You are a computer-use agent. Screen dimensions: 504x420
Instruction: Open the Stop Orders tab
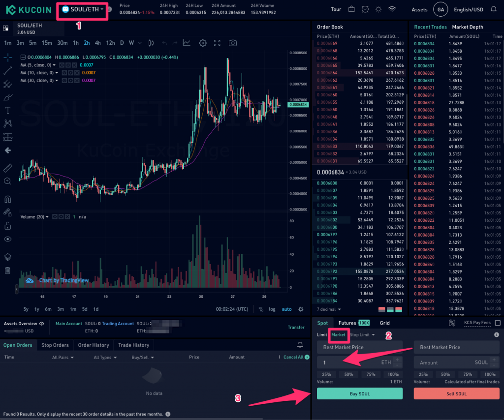pos(55,345)
